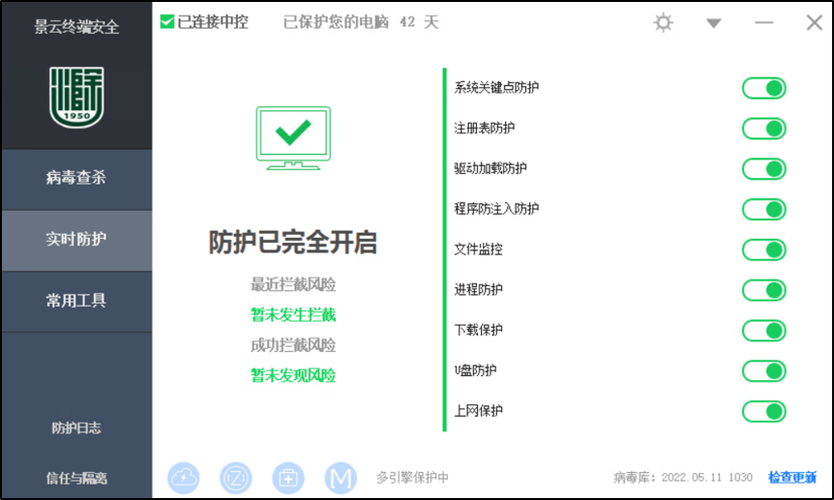Viewport: 834px width, 500px height.
Task: Disable the 上网保护 switch
Action: (x=764, y=411)
